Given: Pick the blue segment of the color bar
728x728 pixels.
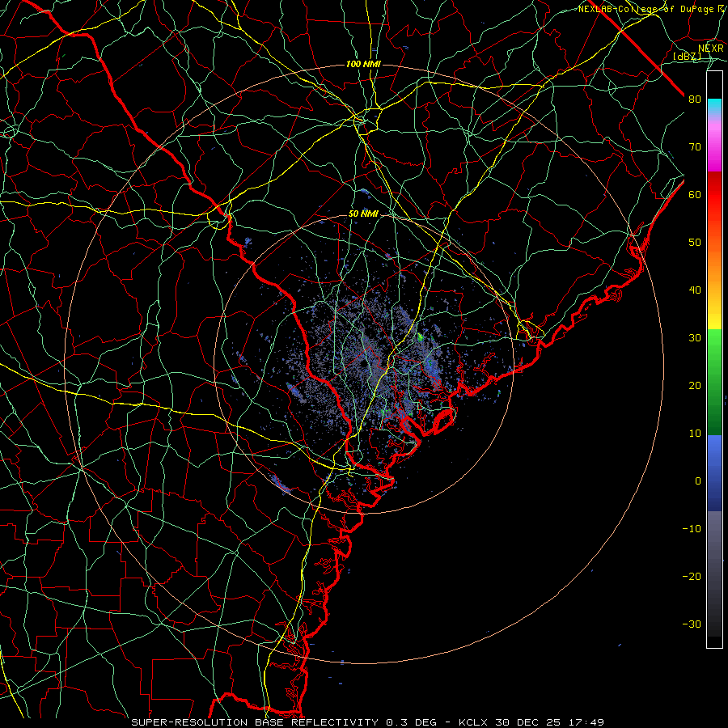Looking at the screenshot, I should [x=714, y=473].
